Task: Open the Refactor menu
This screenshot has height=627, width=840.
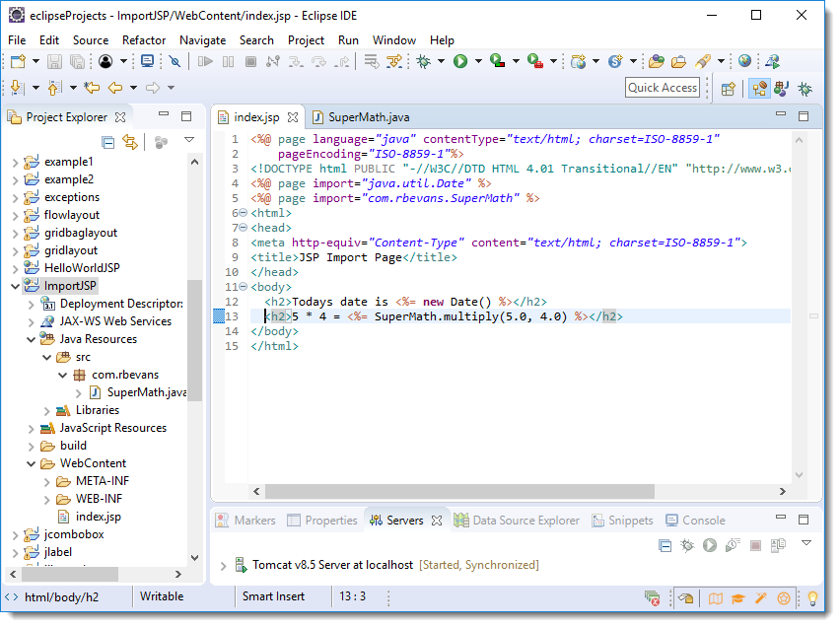Action: [144, 40]
